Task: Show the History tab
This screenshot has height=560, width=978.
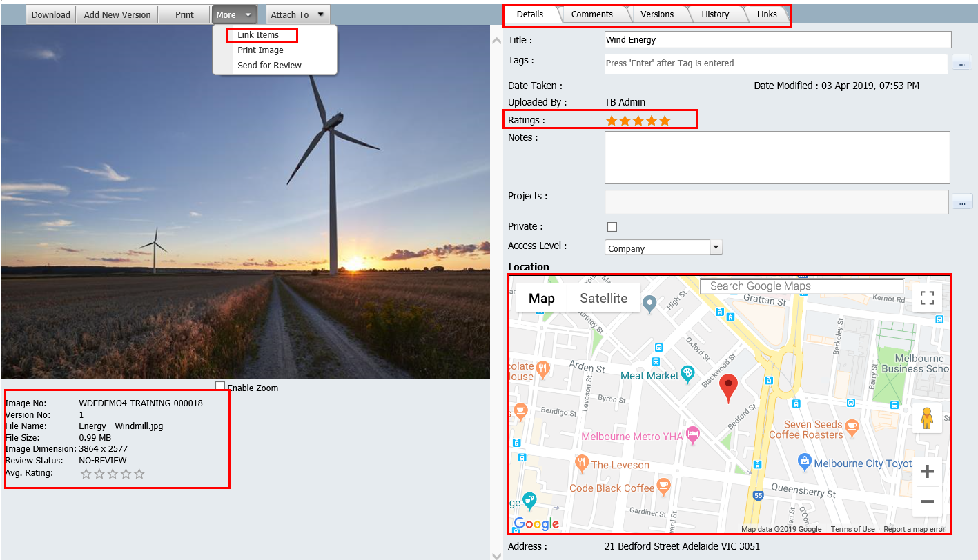Action: click(715, 14)
